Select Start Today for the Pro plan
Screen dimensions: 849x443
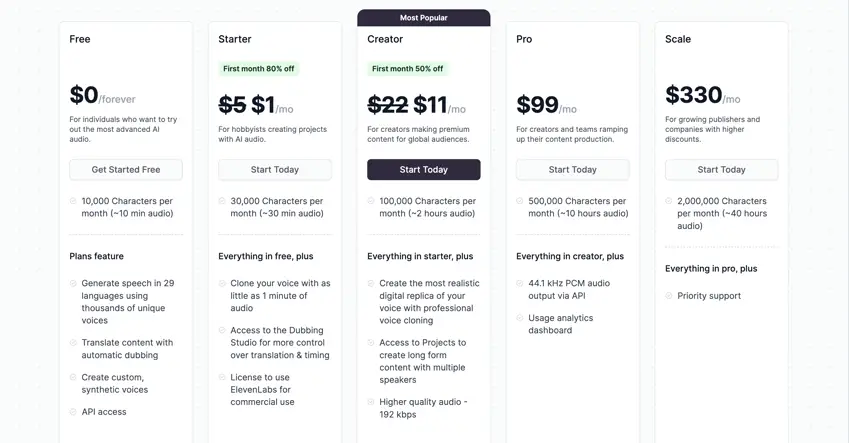click(x=572, y=170)
